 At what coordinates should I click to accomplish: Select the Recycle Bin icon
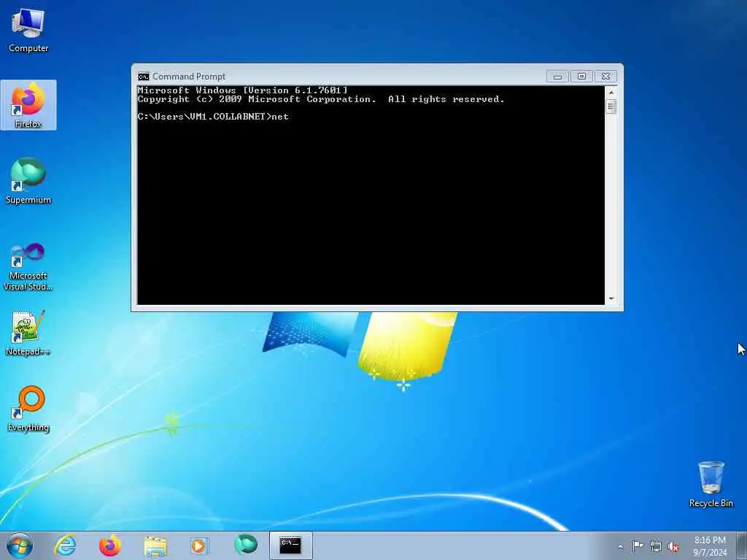point(711,484)
